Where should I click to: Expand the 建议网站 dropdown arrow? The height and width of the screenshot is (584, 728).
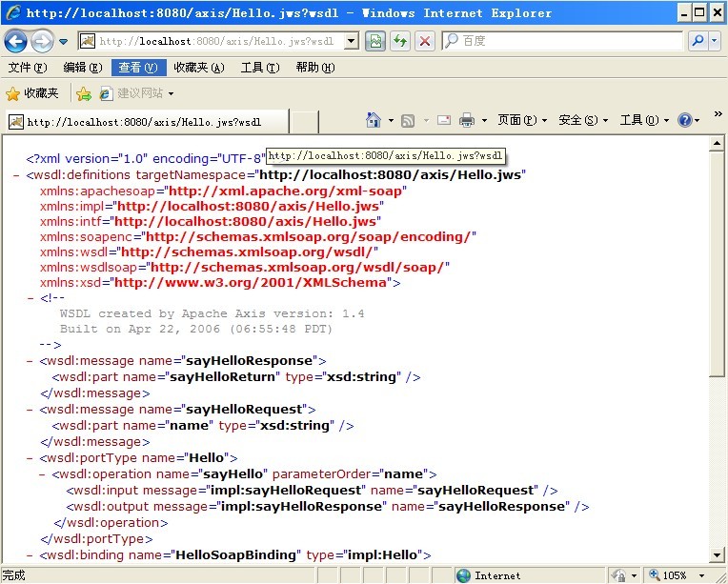171,93
